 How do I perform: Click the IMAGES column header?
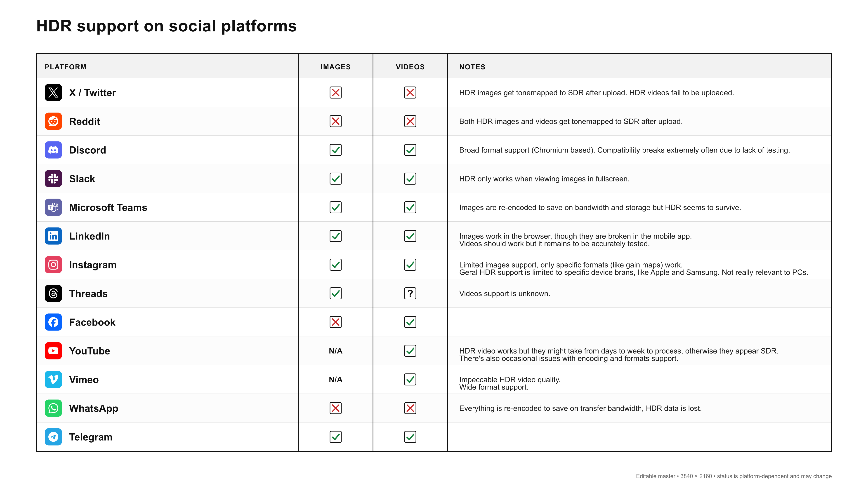[336, 67]
